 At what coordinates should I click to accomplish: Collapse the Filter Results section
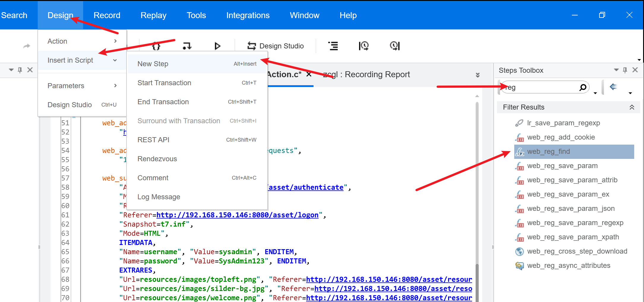632,107
